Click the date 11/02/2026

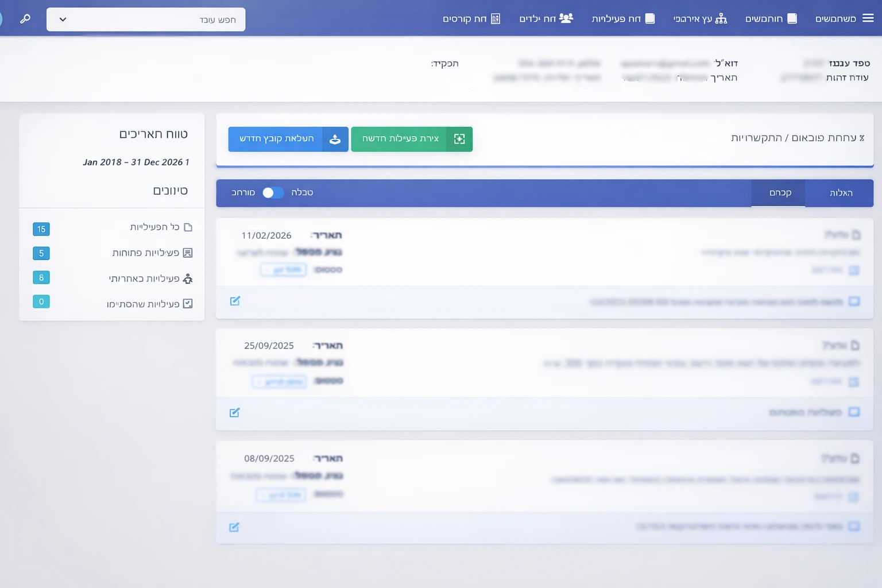(266, 235)
